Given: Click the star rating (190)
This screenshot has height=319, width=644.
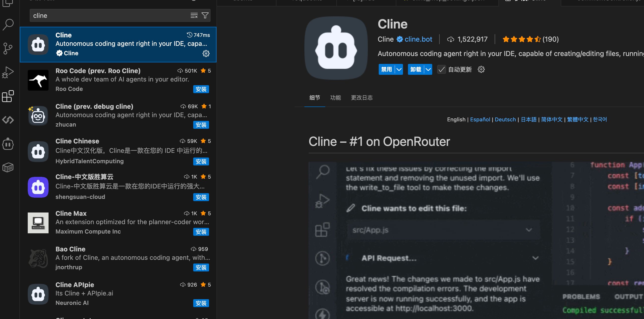Looking at the screenshot, I should click(x=531, y=39).
